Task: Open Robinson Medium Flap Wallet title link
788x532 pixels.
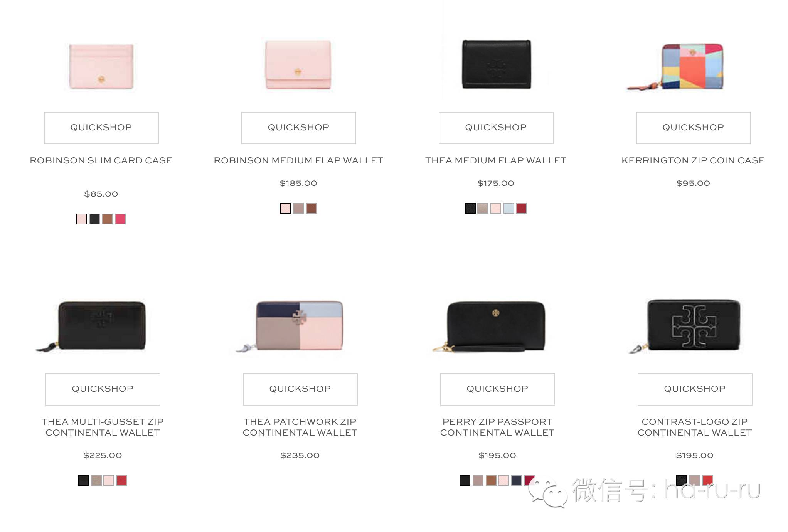Action: point(298,160)
